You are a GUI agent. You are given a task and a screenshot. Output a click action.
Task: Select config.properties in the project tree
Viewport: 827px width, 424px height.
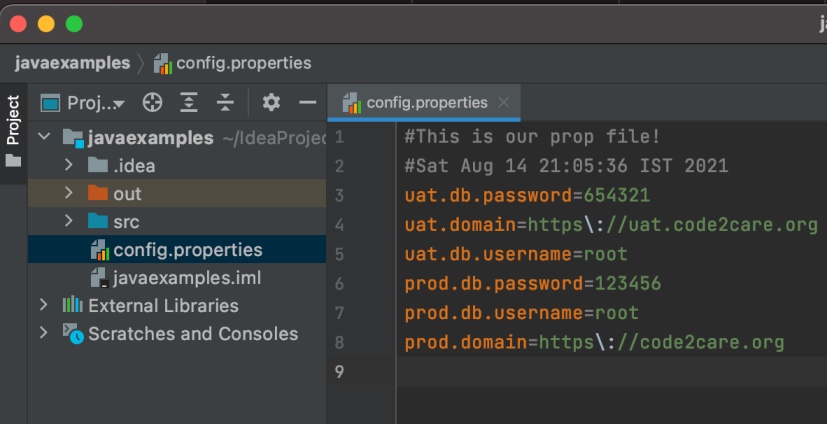[187, 249]
